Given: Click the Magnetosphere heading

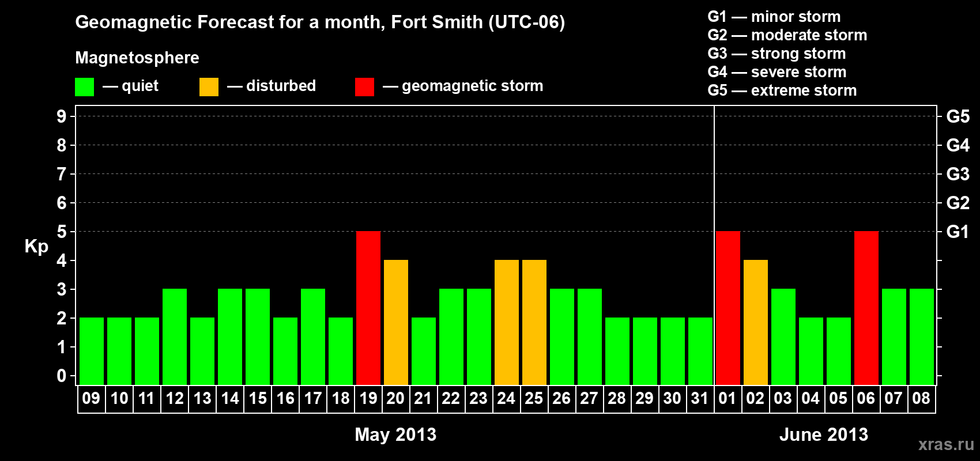Looking at the screenshot, I should [137, 58].
